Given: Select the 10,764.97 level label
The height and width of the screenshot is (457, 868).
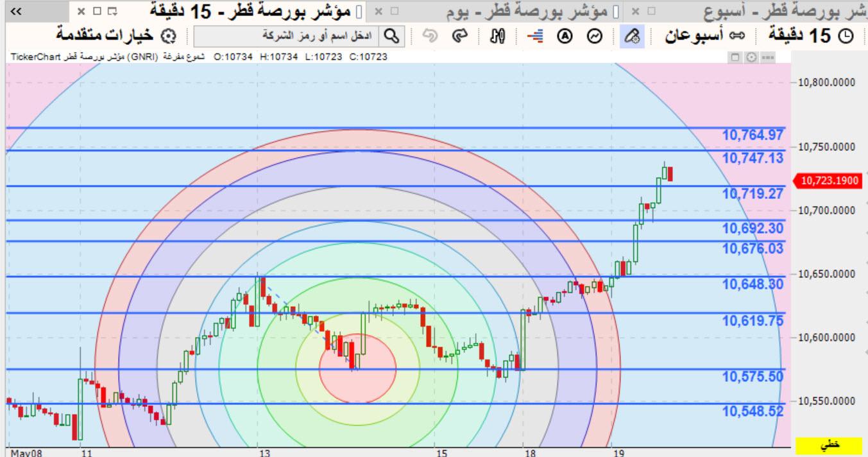Looking at the screenshot, I should click(x=753, y=135).
